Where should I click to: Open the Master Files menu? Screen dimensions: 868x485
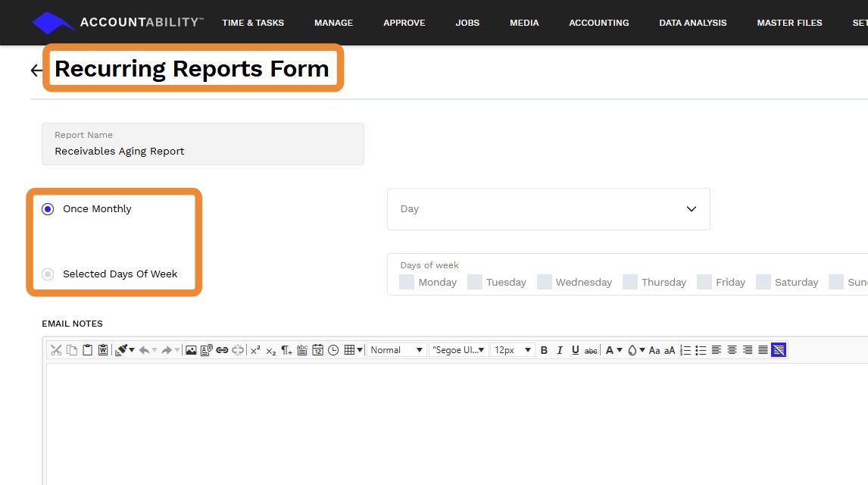[x=790, y=23]
